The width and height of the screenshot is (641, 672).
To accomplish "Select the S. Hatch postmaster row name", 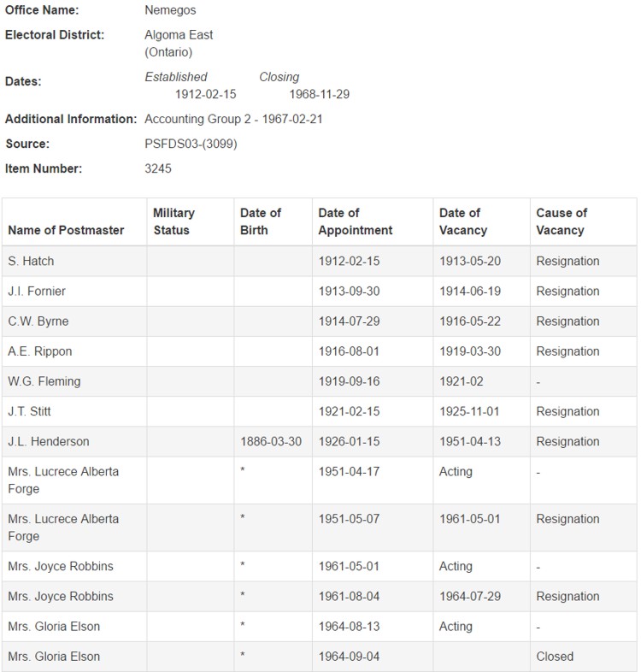I will click(31, 261).
